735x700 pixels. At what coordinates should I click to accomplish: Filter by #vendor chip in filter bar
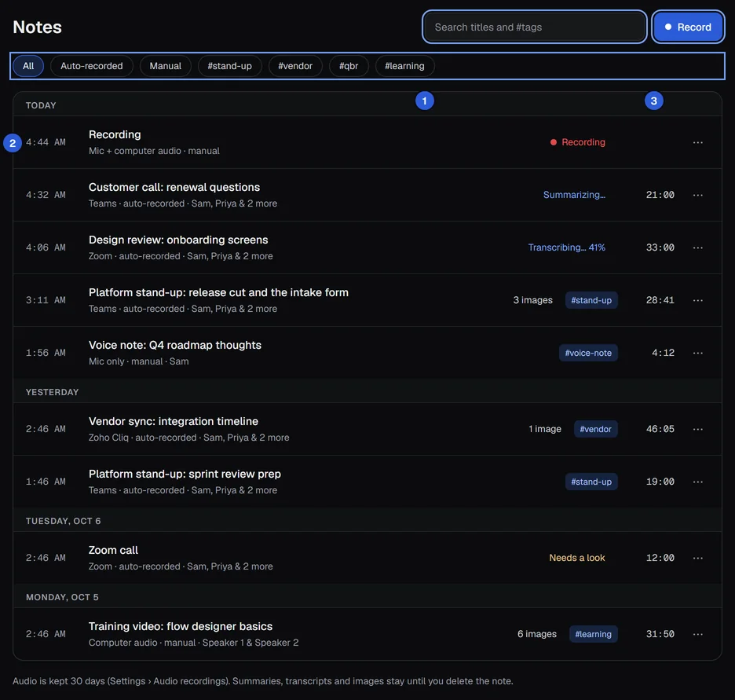tap(294, 66)
